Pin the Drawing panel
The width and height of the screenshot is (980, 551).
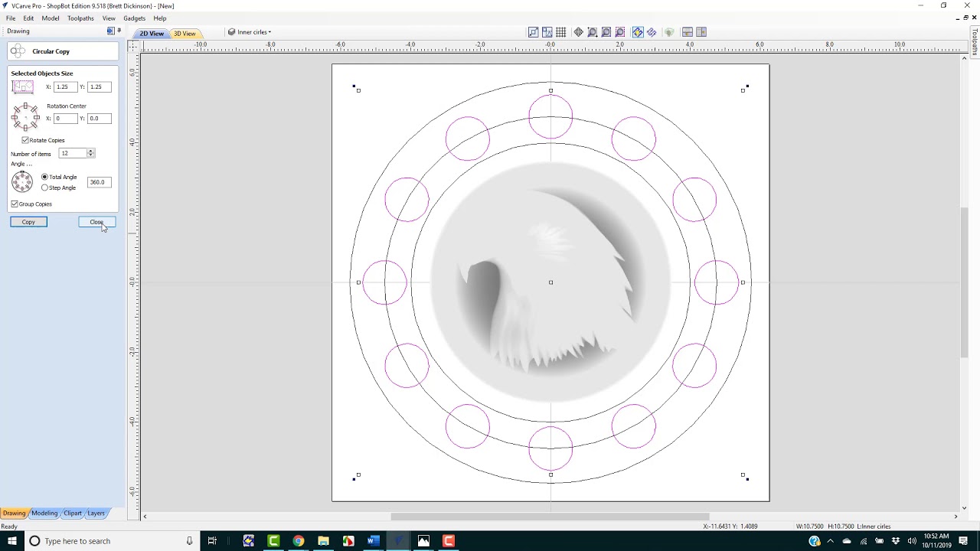tap(119, 31)
